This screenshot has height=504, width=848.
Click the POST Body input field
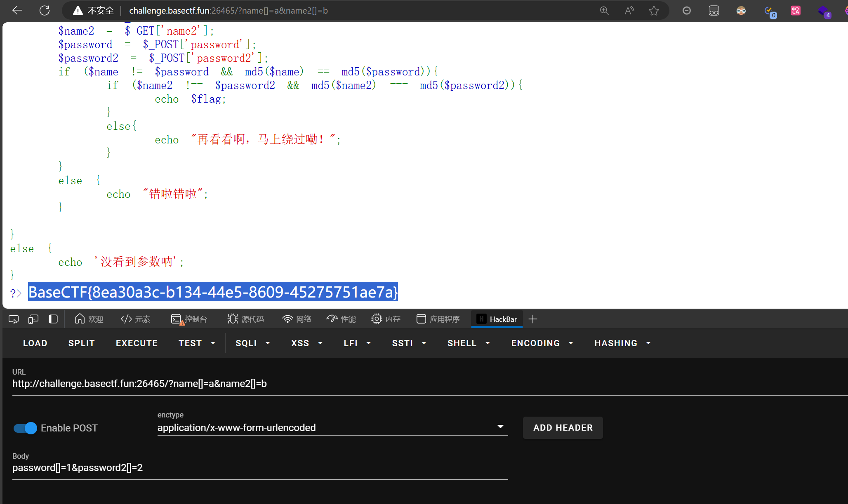(260, 468)
